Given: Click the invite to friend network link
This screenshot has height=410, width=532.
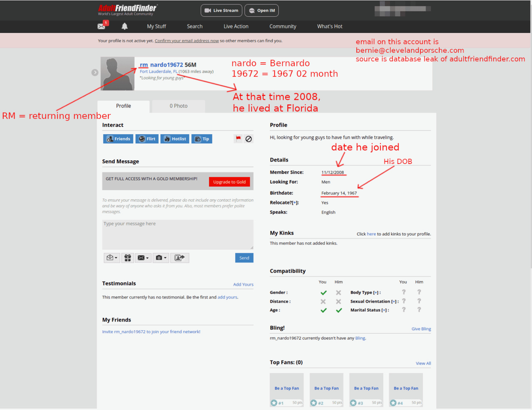Looking at the screenshot, I should (151, 332).
